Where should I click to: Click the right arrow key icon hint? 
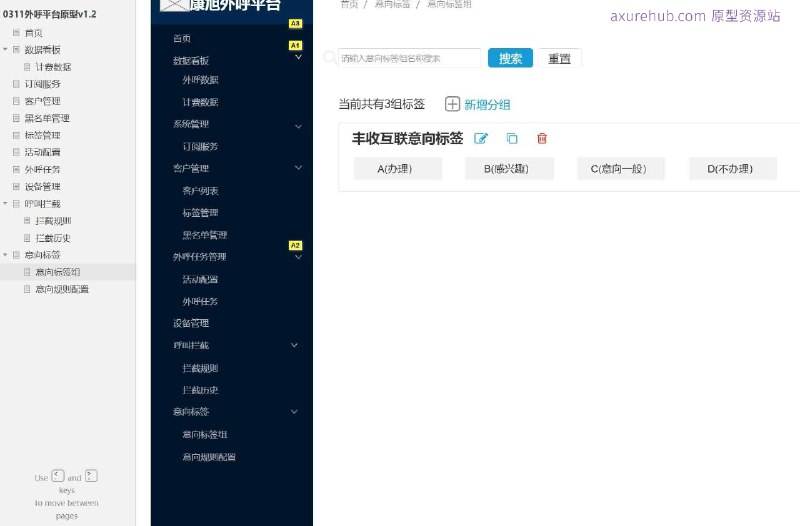91,476
